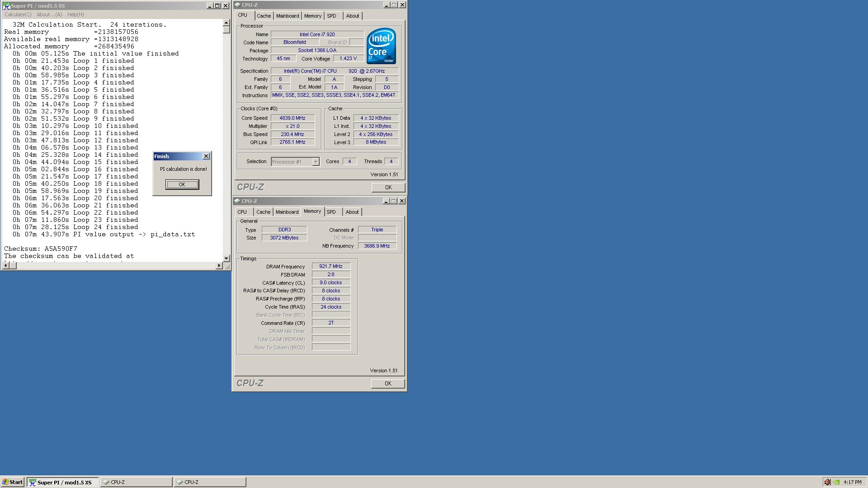Click the Command Rate value 2T
The image size is (868, 488).
(331, 323)
